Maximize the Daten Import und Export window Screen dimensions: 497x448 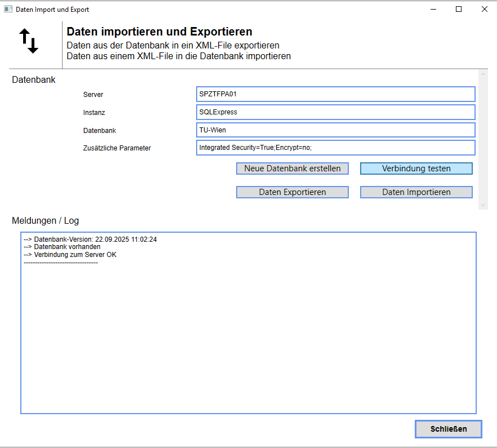click(459, 10)
